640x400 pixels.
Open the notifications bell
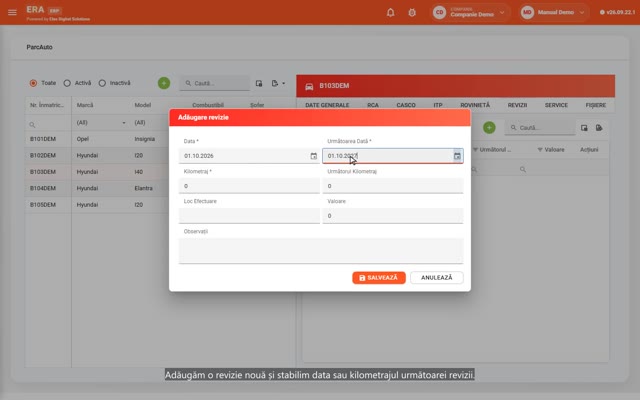(x=391, y=12)
